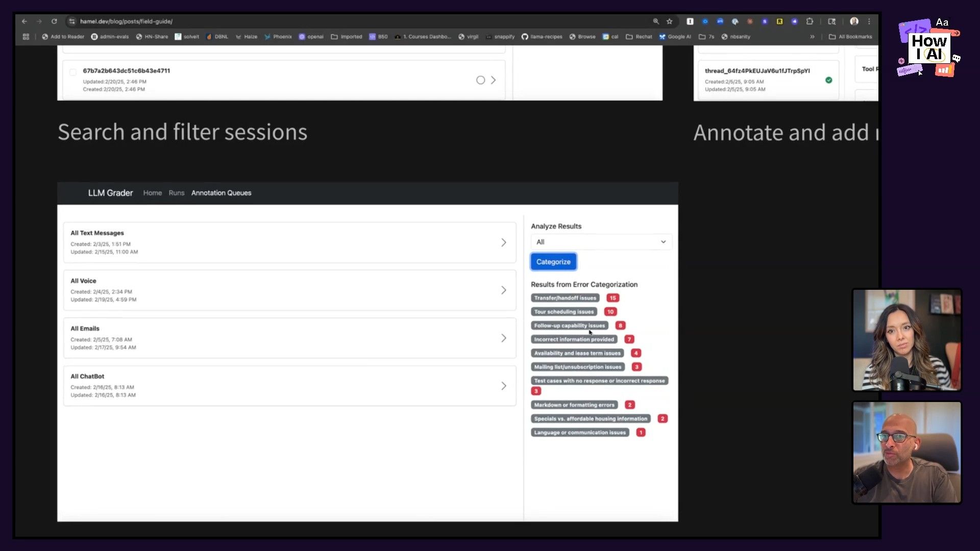The image size is (980, 551).
Task: Click the hamel.dev URL address field
Action: pyautogui.click(x=126, y=21)
